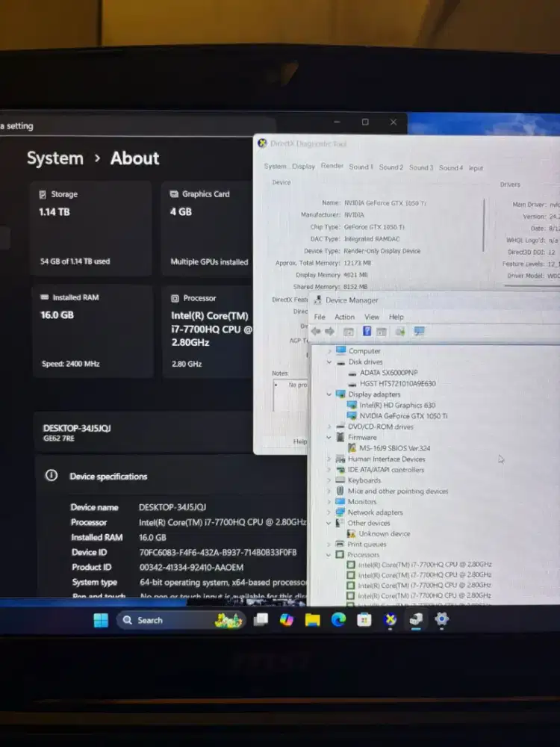Click the Show/Hide Console Tree toolbar icon
Viewport: 560px width, 747px height.
349,332
